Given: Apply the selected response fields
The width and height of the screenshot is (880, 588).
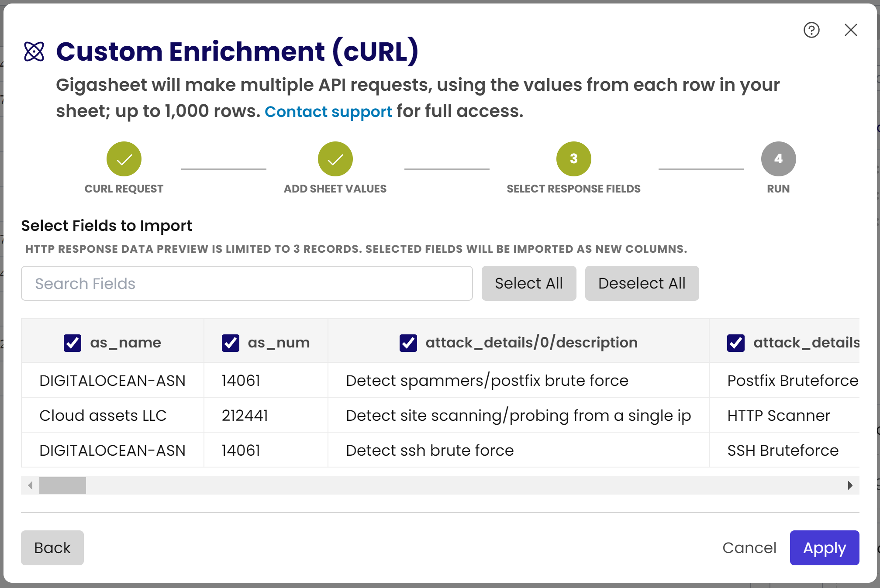Looking at the screenshot, I should [824, 548].
